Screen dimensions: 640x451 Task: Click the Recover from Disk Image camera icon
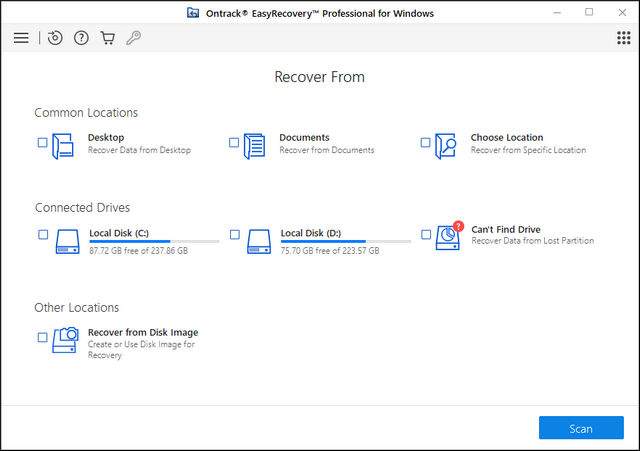65,340
